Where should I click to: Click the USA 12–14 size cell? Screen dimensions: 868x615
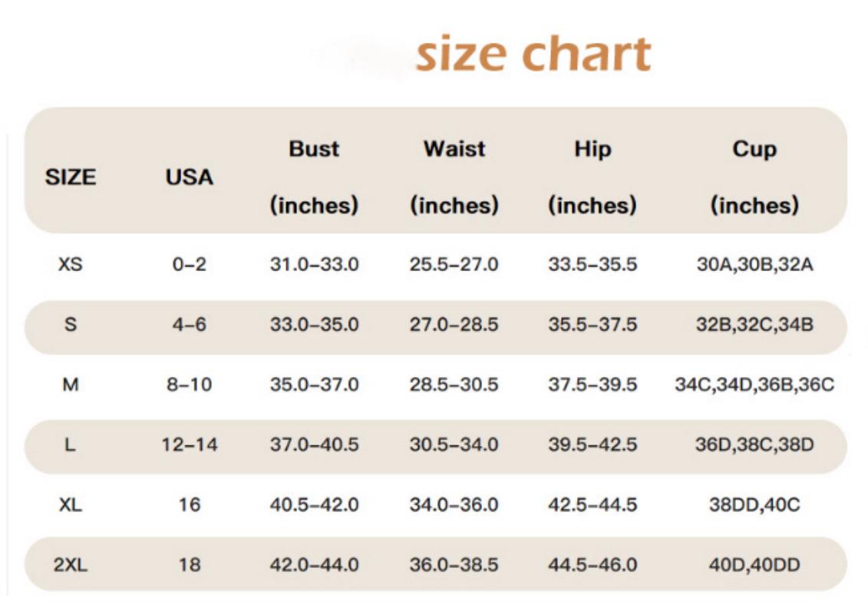(x=190, y=445)
